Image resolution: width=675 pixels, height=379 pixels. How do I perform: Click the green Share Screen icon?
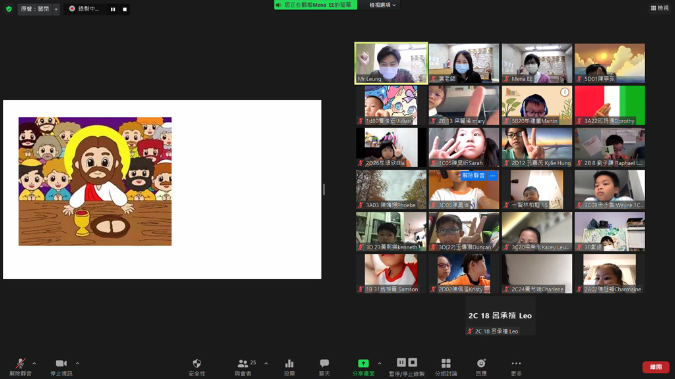363,367
